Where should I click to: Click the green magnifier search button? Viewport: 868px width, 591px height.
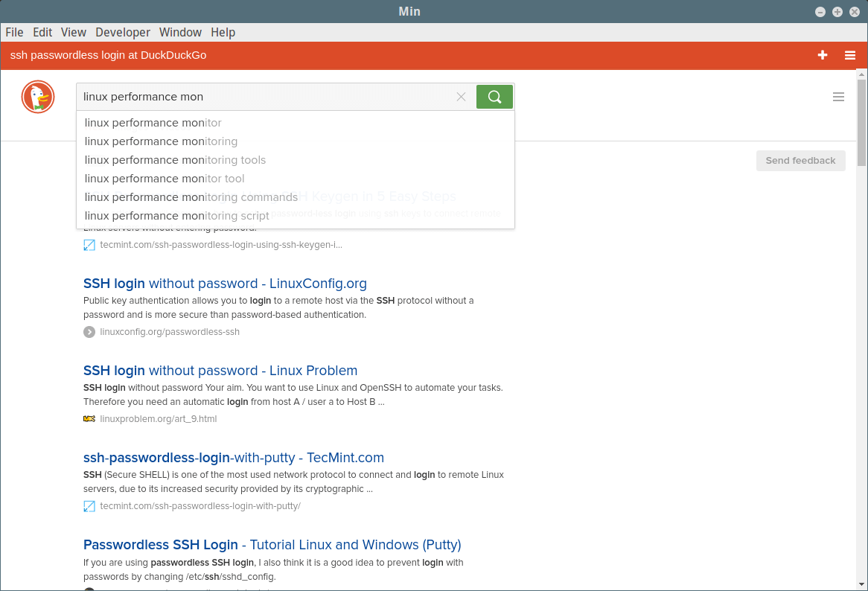(x=494, y=97)
